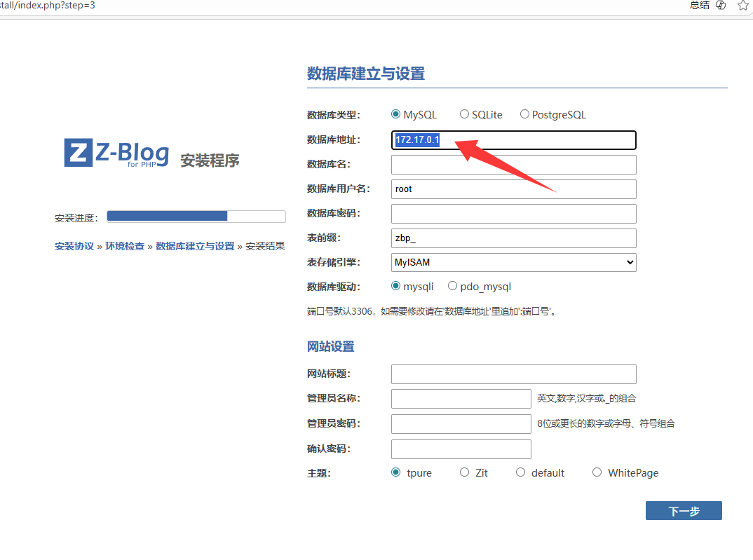Select MySQL database type
753x560 pixels.
[x=395, y=114]
